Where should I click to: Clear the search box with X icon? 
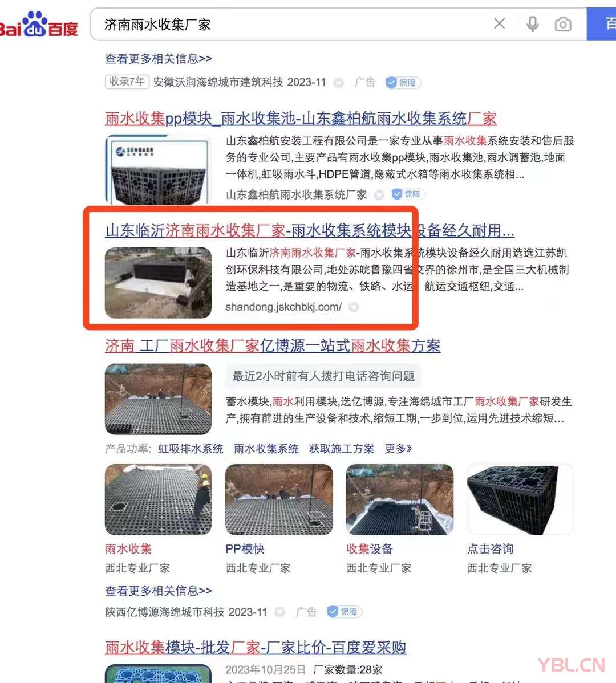(499, 23)
